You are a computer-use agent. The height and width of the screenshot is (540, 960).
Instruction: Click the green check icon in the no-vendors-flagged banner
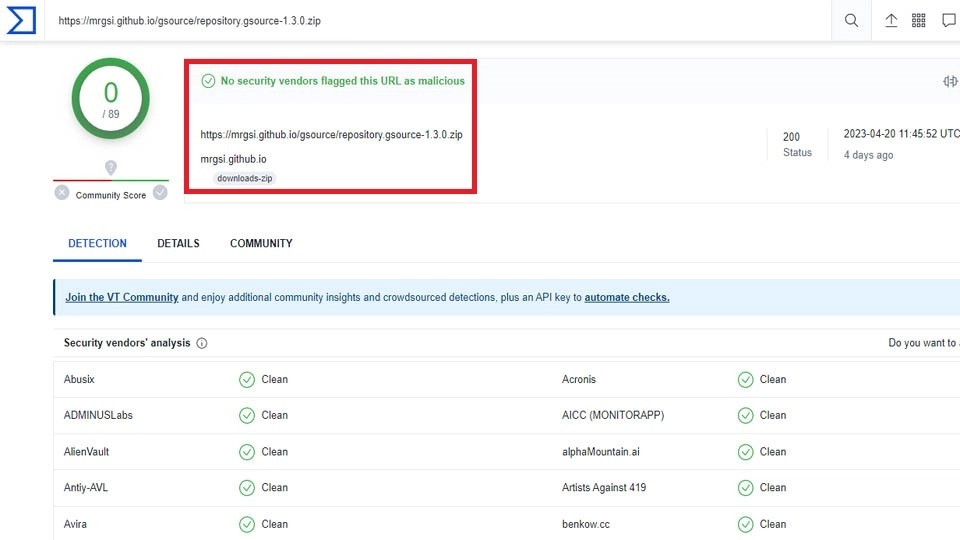click(x=208, y=81)
